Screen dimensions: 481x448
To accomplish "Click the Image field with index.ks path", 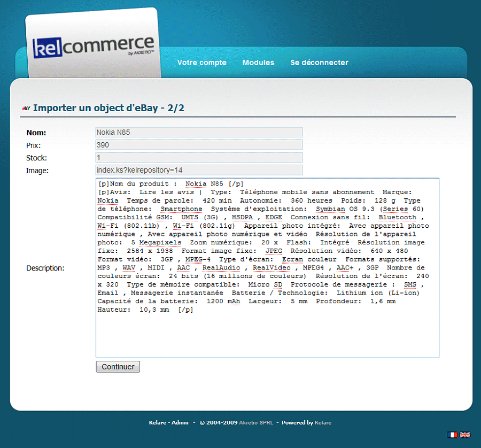I will click(199, 171).
